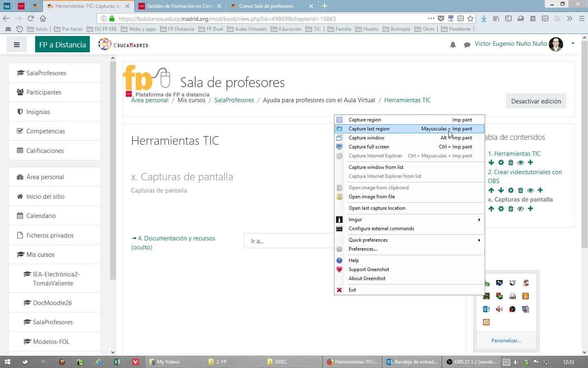The height and width of the screenshot is (368, 588).
Task: Open the user menu dropdown arrow
Action: [x=572, y=43]
